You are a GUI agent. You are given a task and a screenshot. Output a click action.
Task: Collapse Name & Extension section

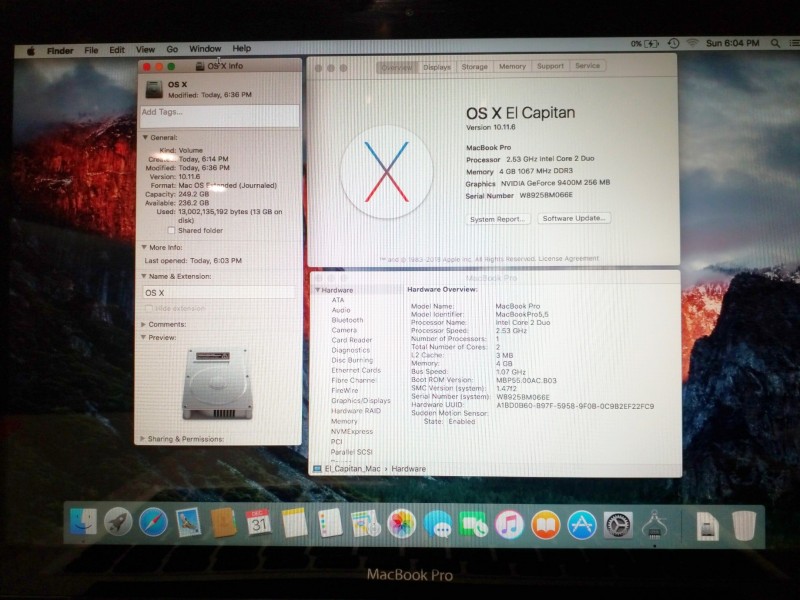pyautogui.click(x=144, y=276)
